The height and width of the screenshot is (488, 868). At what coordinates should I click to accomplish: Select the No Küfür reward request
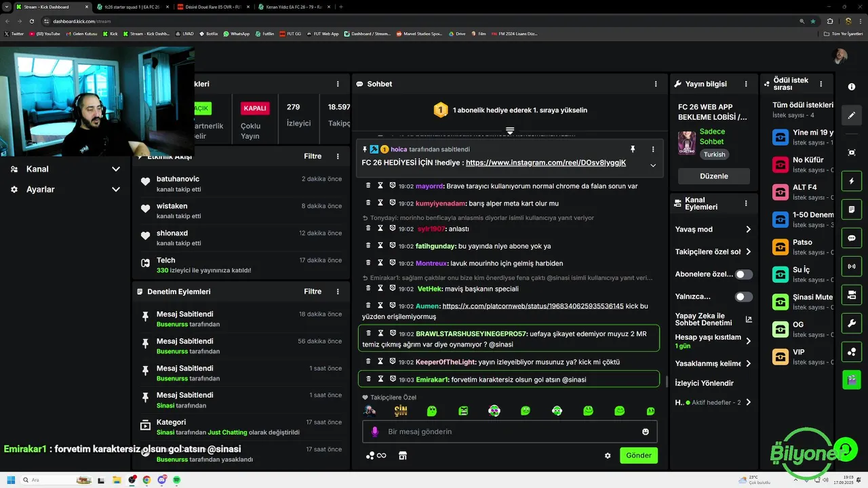point(803,165)
